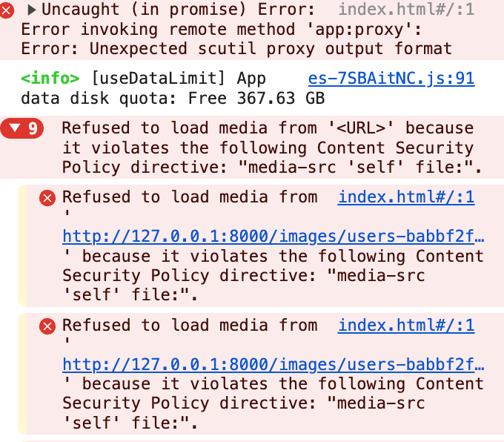
Task: Click the [useDataLimit] App log text
Action: 179,79
